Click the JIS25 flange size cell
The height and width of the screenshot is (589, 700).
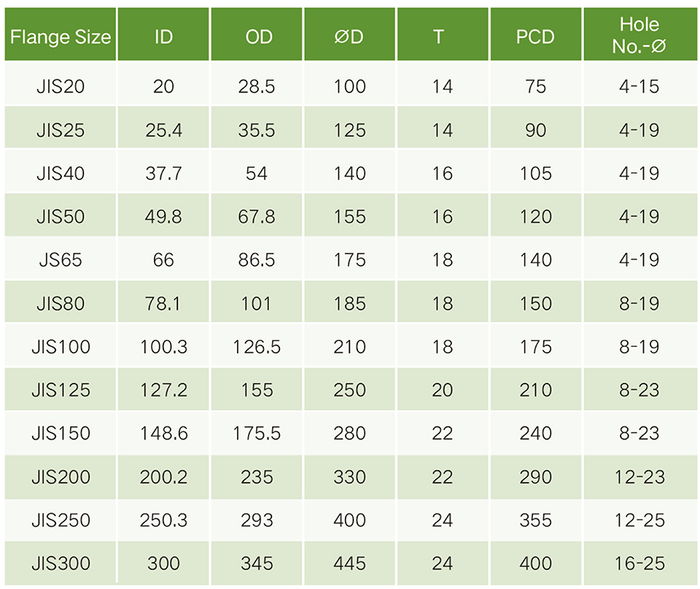tap(61, 130)
